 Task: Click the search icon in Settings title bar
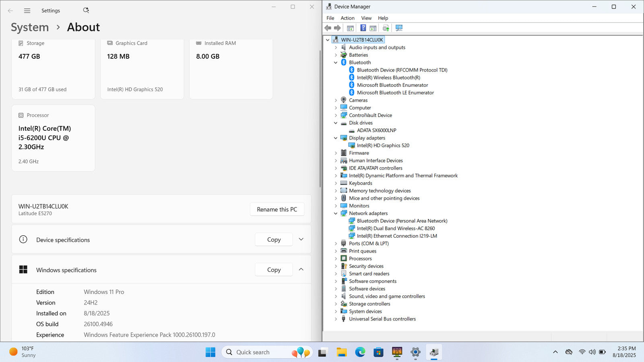86,10
